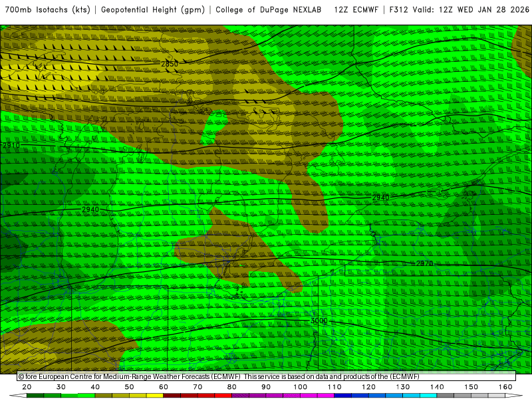The height and width of the screenshot is (399, 532).
Task: Click the 120 value on the color scale
Action: pos(368,387)
